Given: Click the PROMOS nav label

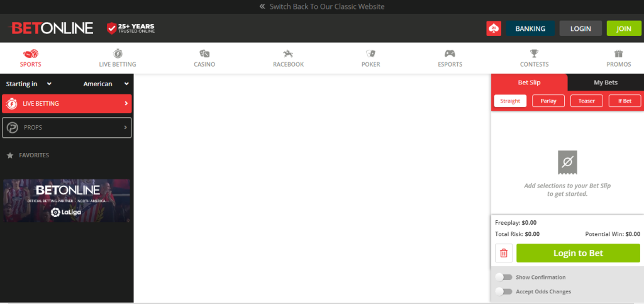Looking at the screenshot, I should click(619, 64).
